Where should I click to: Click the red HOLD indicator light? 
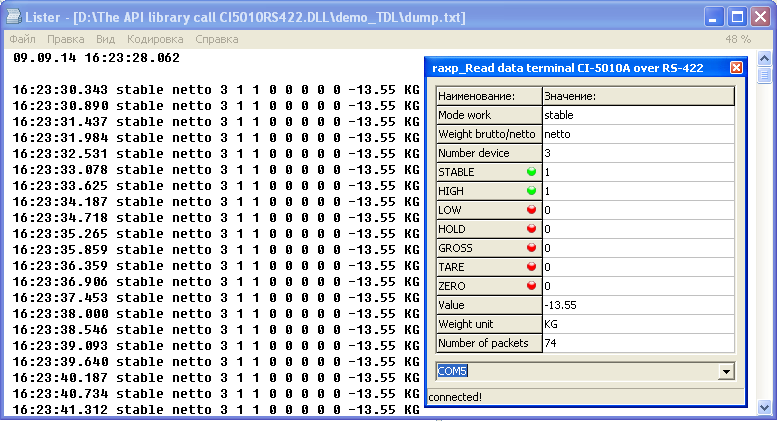(531, 228)
